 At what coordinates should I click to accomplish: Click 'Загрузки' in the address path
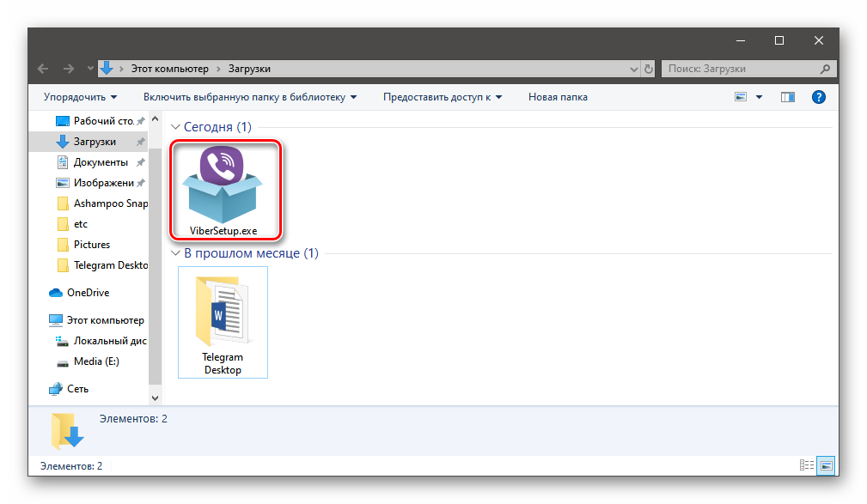(x=249, y=69)
